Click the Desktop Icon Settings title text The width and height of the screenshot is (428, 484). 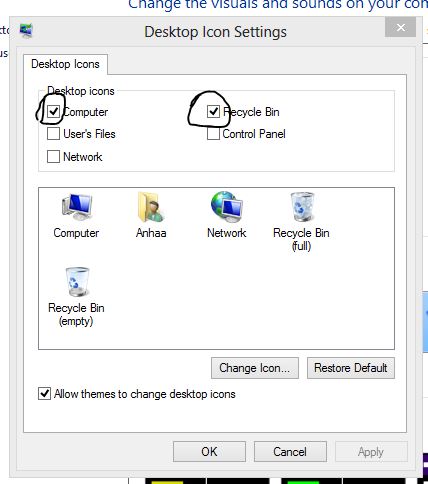click(x=215, y=32)
